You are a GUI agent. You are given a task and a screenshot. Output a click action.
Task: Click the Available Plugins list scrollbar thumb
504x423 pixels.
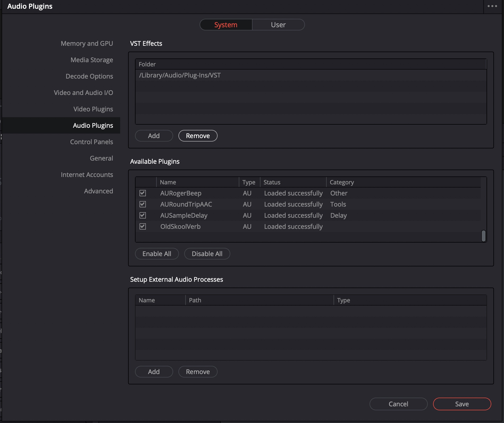[483, 236]
